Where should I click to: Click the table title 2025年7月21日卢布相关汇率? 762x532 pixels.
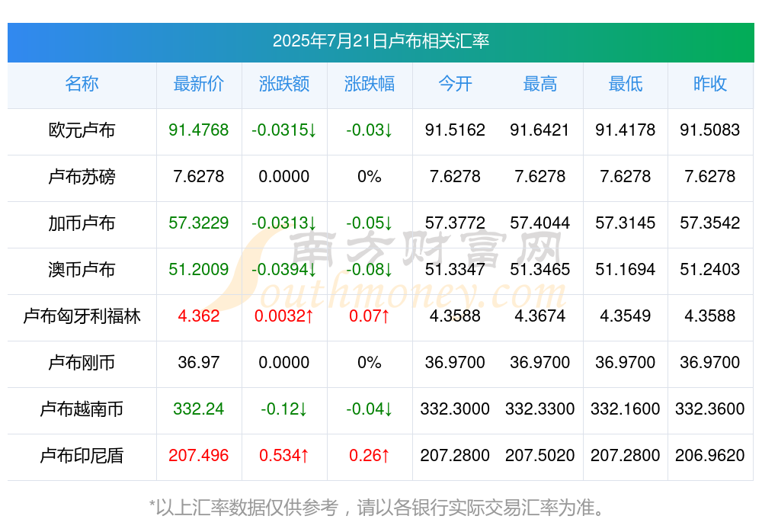(380, 41)
